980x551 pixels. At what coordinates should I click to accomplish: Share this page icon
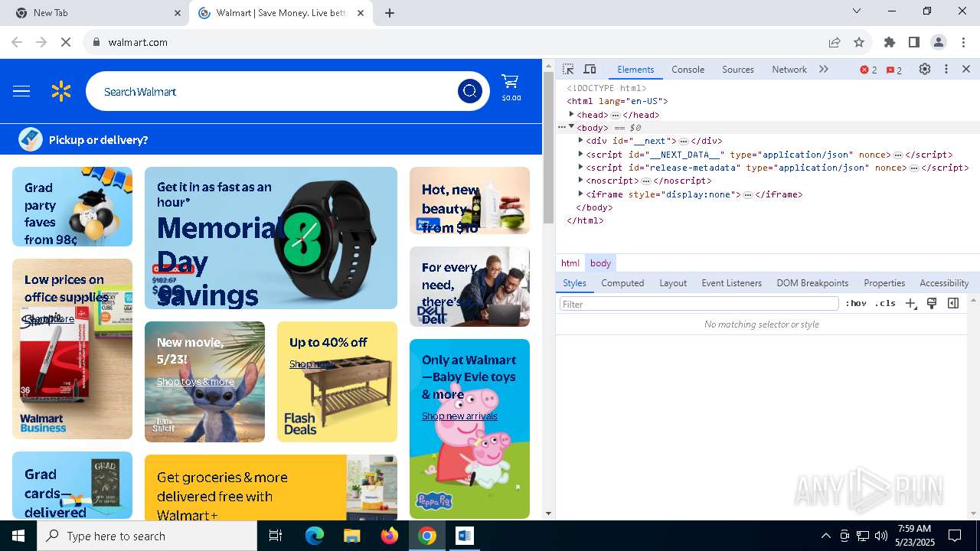pos(835,42)
